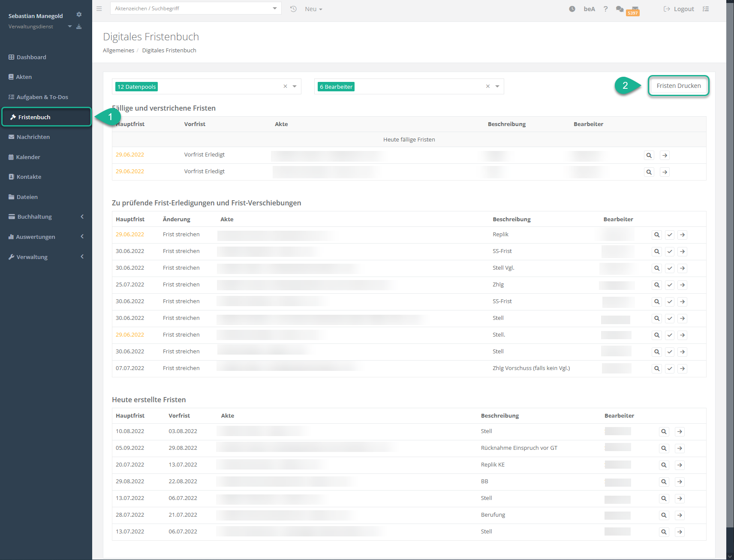
Task: Click the Aktenzeichen / Suchbegriff search field
Action: point(191,9)
